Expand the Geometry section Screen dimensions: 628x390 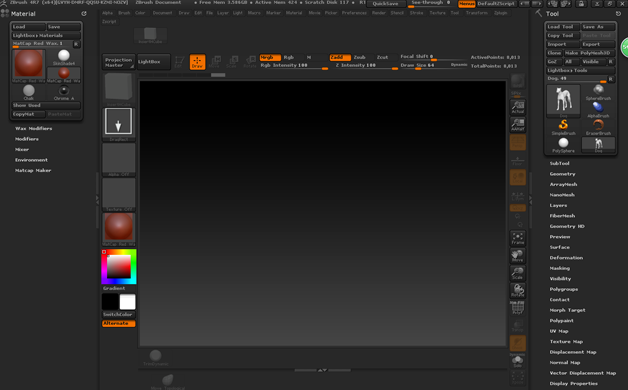click(x=562, y=174)
